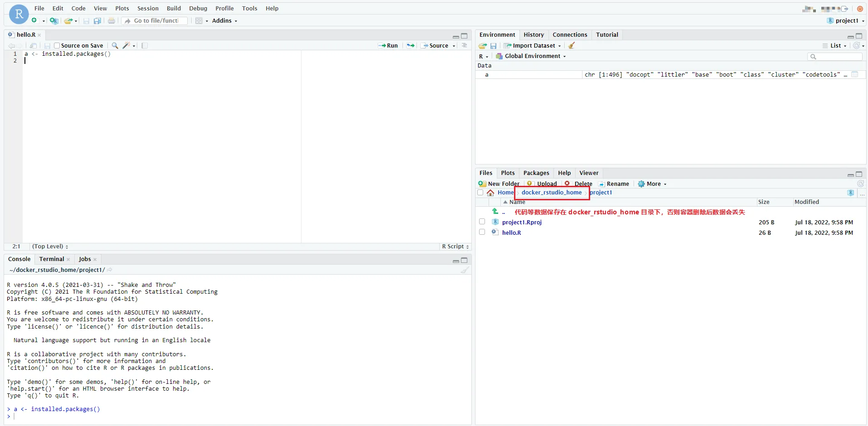Open the magic wand code tools icon
This screenshot has height=426, width=868.
tap(127, 45)
